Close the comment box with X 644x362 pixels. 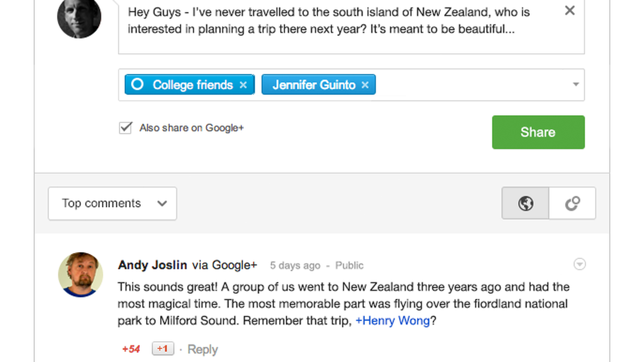tap(570, 11)
